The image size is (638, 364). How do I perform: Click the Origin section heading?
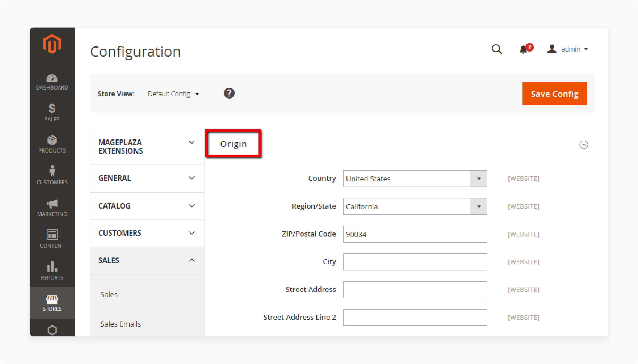click(233, 144)
